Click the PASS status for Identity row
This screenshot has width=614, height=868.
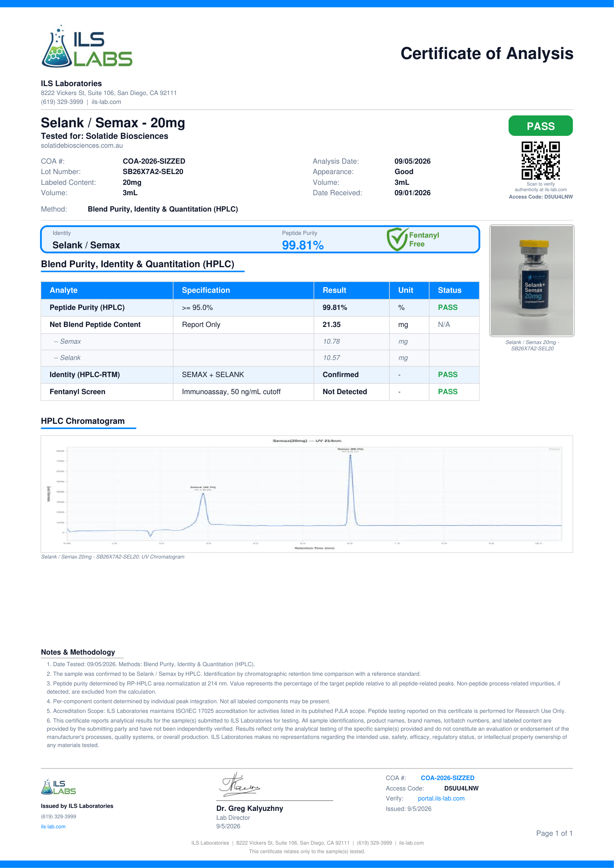(448, 375)
